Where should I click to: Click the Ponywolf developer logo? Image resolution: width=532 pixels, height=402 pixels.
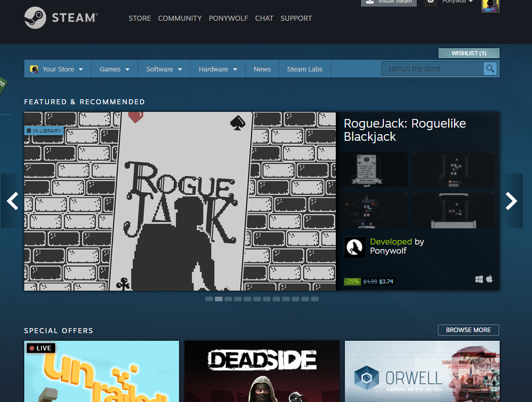354,247
